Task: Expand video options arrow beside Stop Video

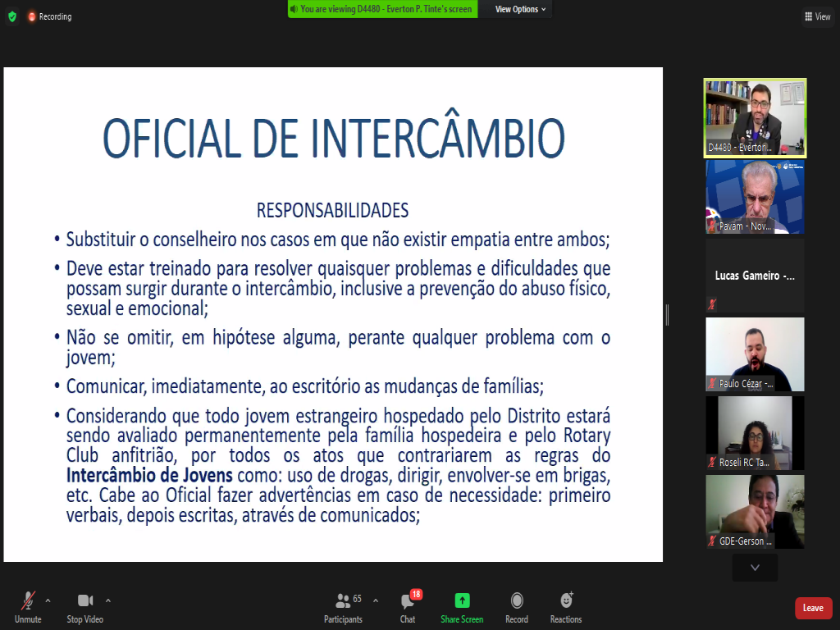Action: point(108,600)
